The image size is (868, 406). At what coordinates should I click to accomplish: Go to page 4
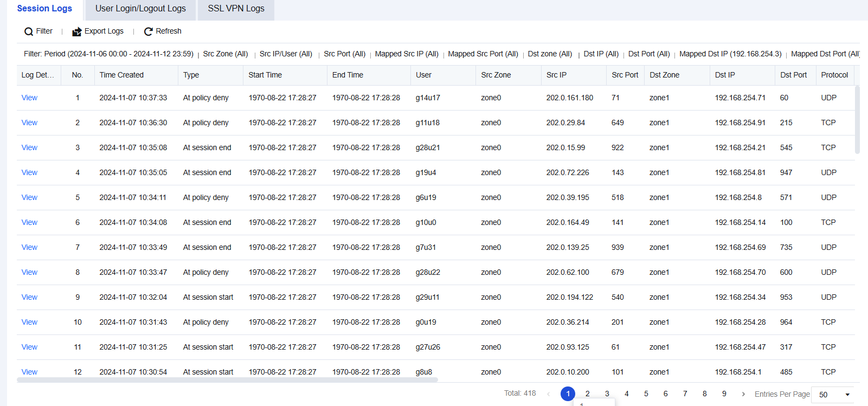click(x=626, y=394)
